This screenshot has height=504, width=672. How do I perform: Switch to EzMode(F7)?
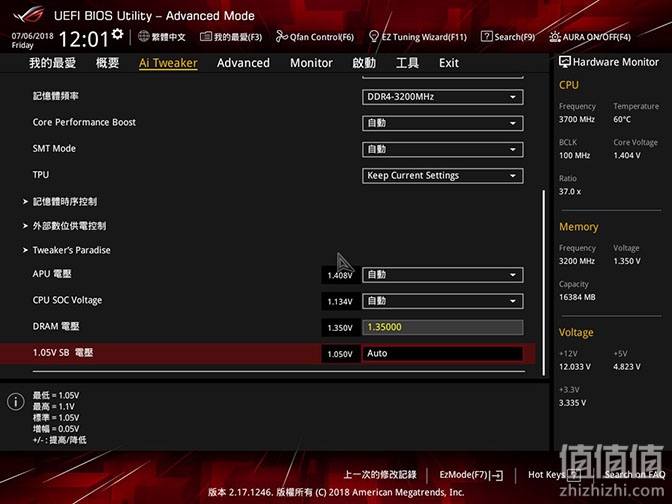click(x=471, y=475)
